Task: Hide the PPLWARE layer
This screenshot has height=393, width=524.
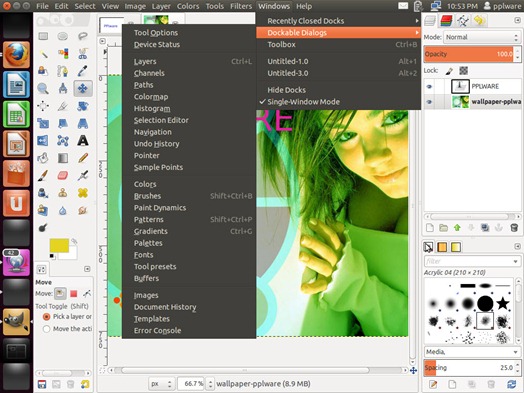Action: pos(429,87)
